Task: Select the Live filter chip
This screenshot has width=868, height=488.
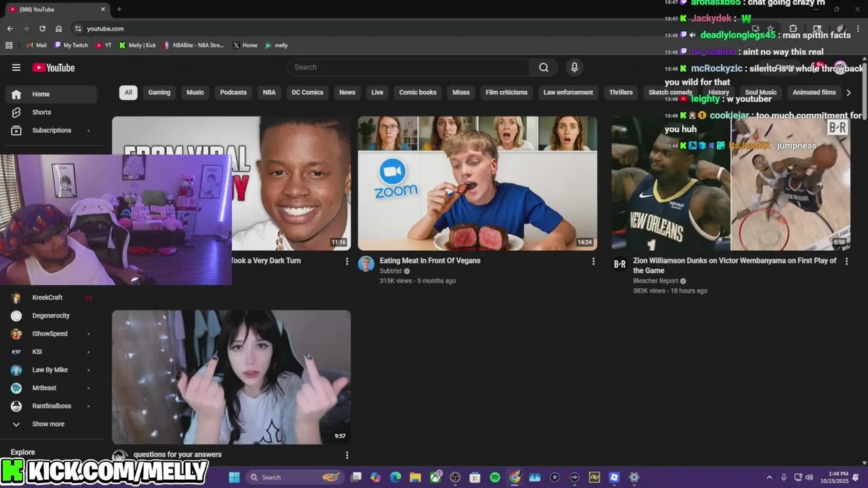Action: [377, 92]
